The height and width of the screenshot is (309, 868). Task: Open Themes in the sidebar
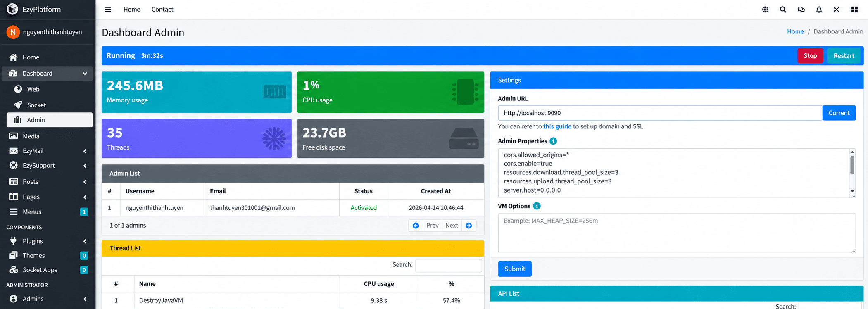47,256
